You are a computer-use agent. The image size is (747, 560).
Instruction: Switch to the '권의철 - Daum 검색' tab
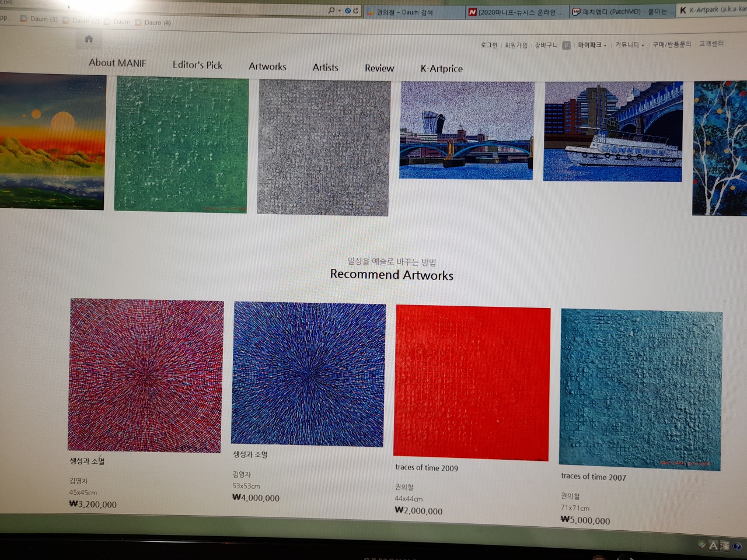pos(415,12)
